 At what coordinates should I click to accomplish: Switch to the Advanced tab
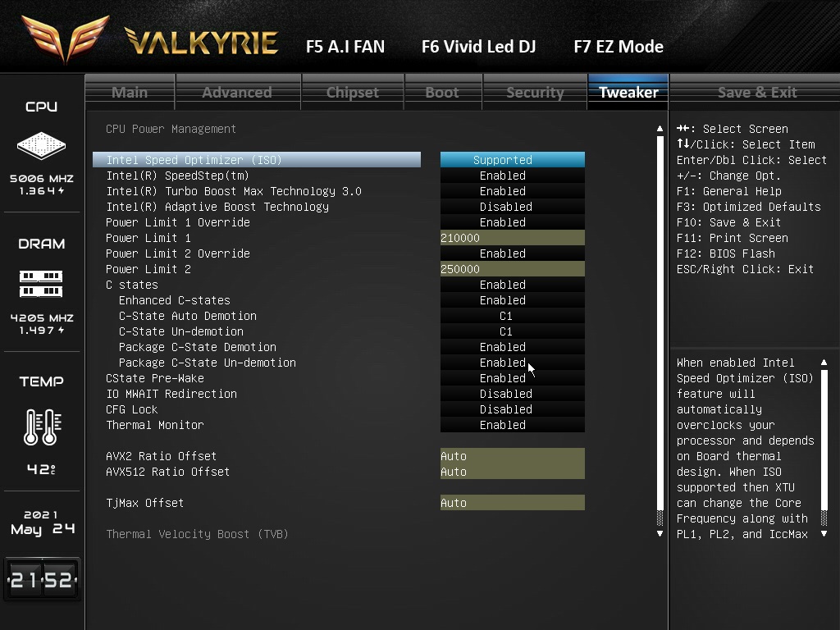(237, 92)
